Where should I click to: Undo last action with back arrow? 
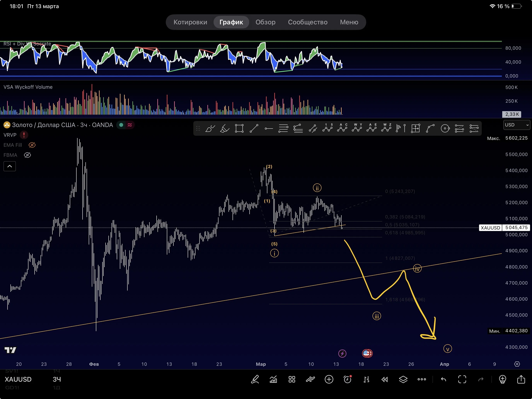[x=443, y=379]
